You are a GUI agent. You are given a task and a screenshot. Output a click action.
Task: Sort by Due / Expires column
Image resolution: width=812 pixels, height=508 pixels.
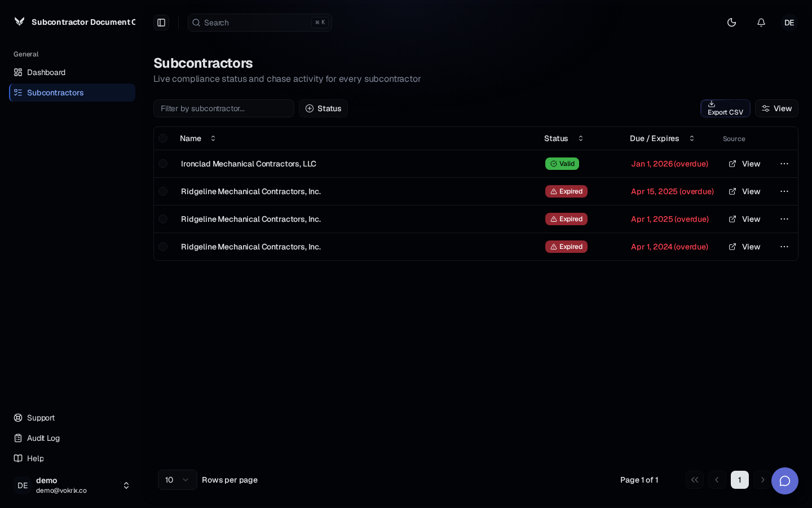(663, 138)
